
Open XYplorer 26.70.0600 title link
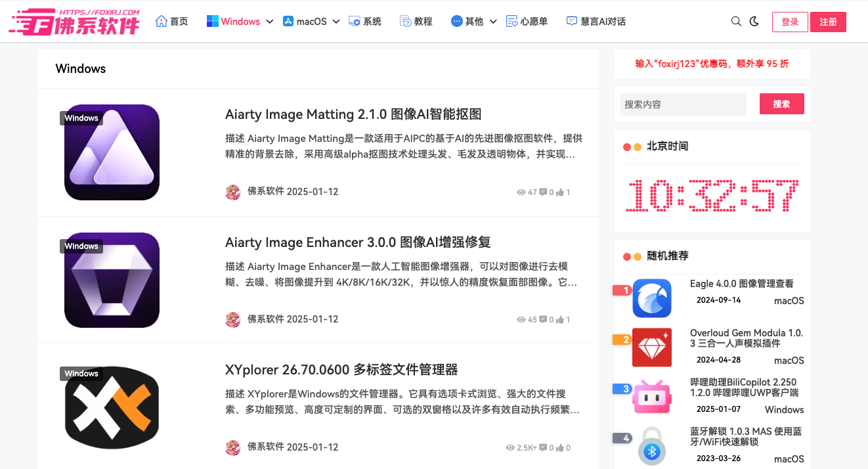(x=341, y=369)
